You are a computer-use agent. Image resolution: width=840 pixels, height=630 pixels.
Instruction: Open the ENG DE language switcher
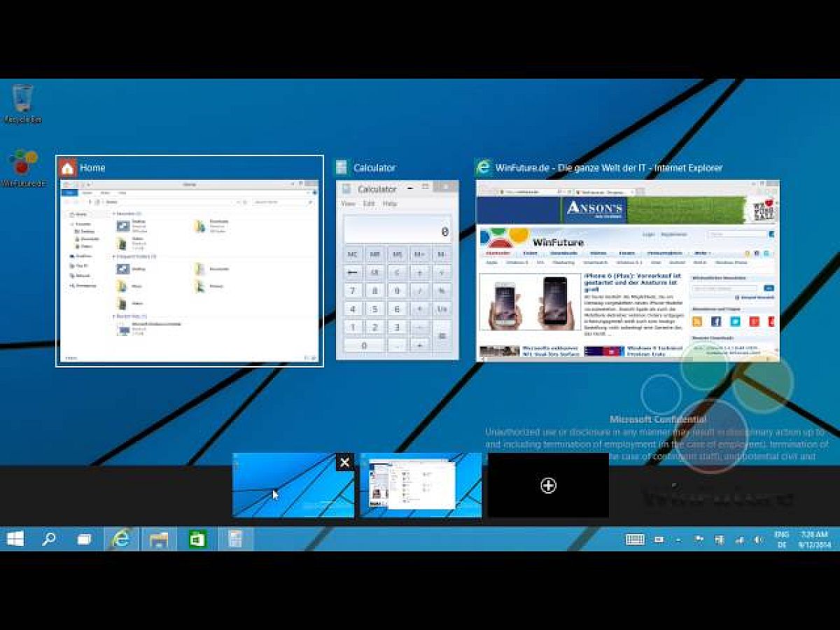tap(782, 538)
